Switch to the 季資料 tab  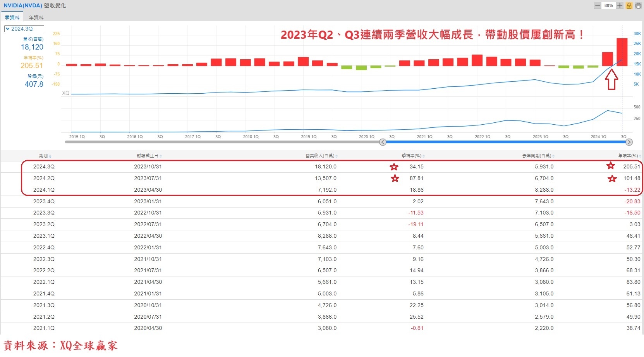click(12, 17)
